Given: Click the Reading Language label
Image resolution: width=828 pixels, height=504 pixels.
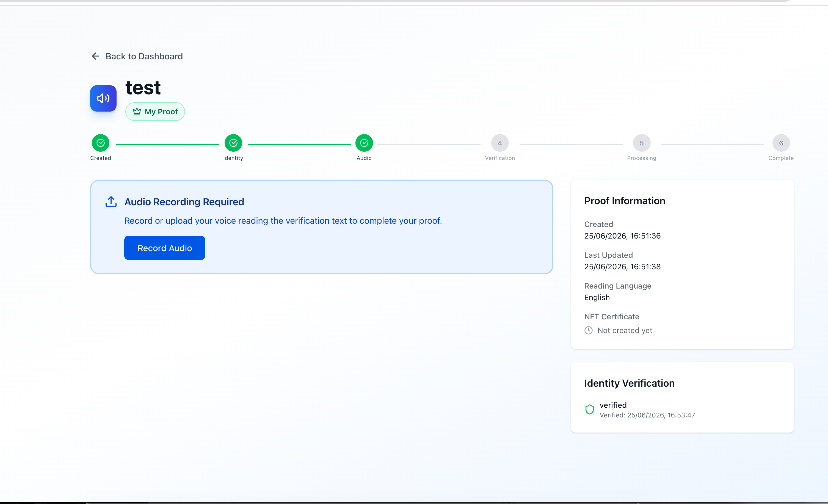Looking at the screenshot, I should [618, 286].
